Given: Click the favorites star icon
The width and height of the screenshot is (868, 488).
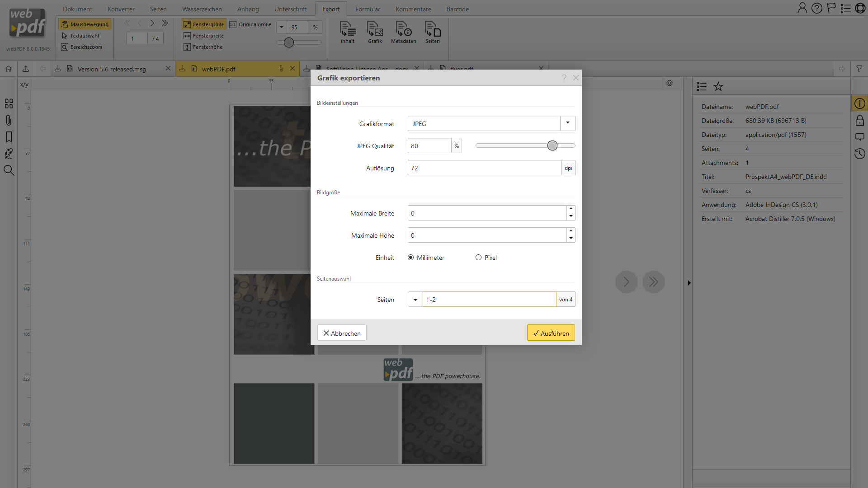Looking at the screenshot, I should (718, 86).
